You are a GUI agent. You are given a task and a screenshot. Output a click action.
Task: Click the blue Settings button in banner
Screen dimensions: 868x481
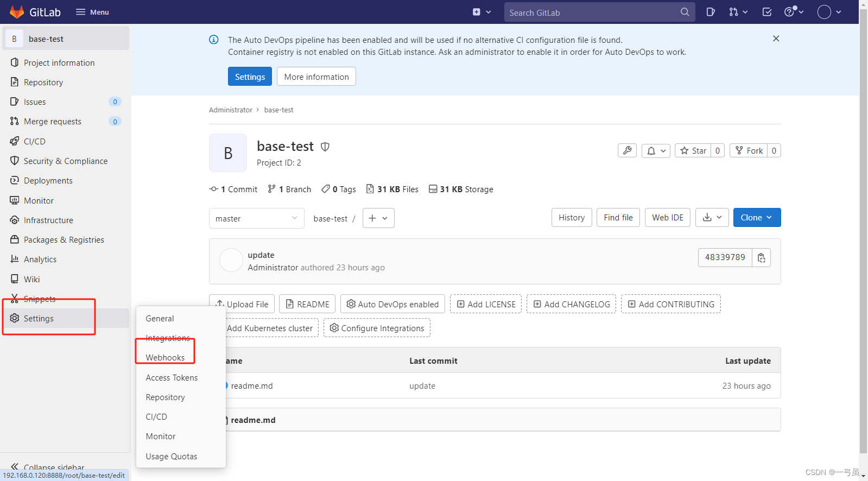tap(250, 77)
